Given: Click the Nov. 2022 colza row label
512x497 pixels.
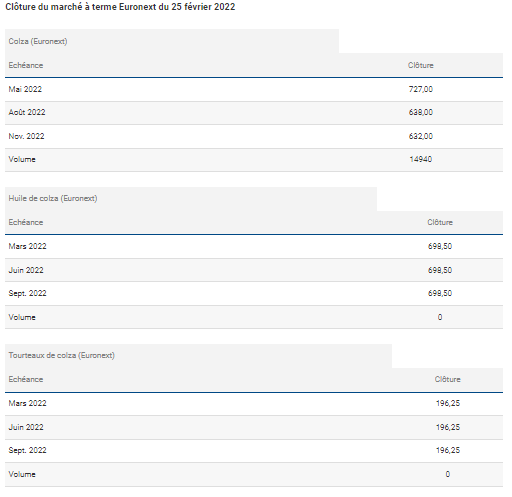Looking at the screenshot, I should [x=26, y=136].
